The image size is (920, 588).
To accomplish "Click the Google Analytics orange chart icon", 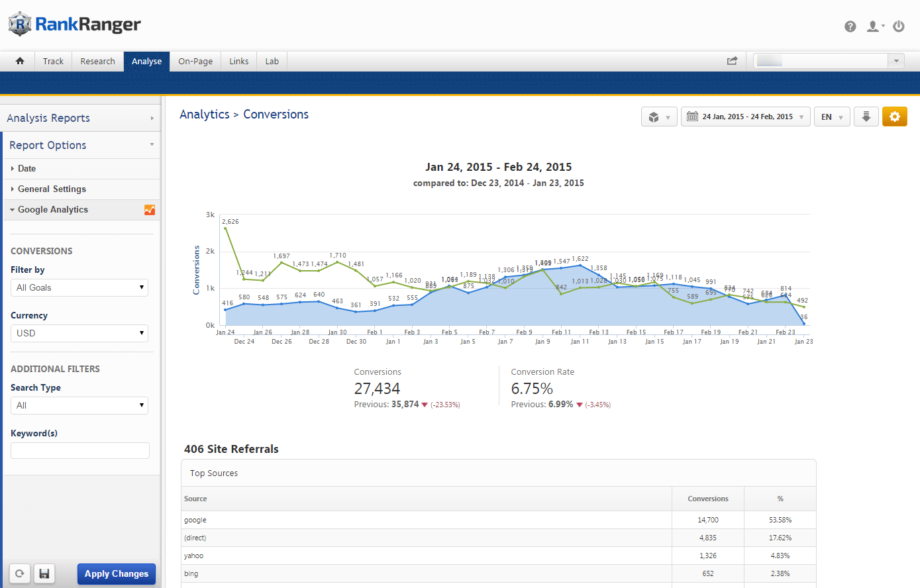I will click(150, 210).
